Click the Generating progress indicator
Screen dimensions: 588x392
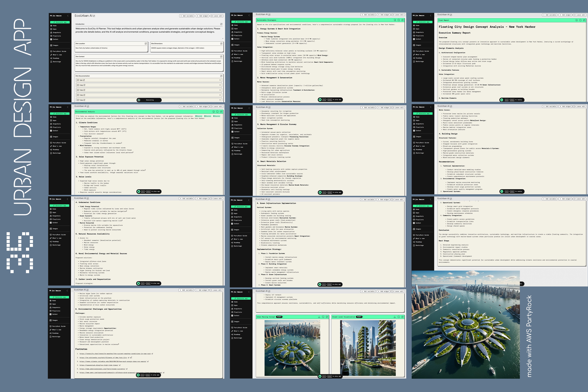point(149,100)
